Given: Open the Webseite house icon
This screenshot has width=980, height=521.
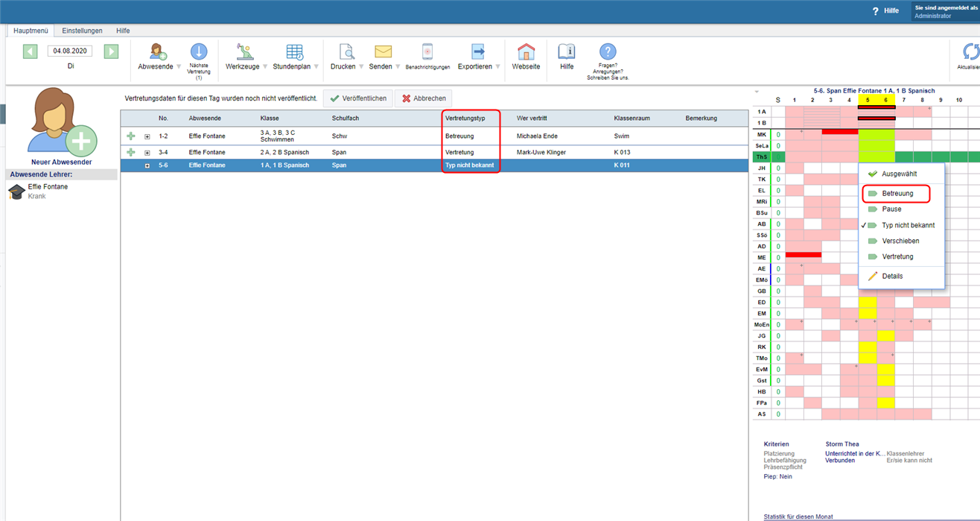Looking at the screenshot, I should (x=526, y=51).
